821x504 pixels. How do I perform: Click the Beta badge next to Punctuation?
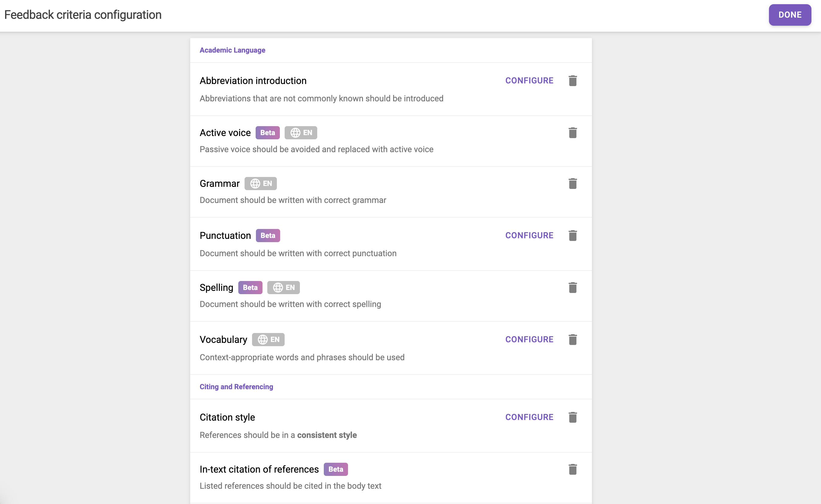pos(268,236)
